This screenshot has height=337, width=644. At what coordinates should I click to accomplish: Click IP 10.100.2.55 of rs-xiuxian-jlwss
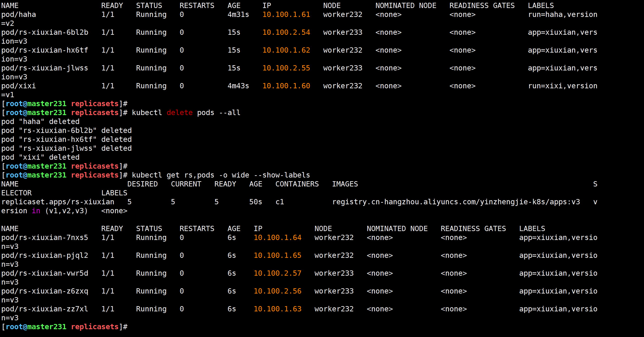(x=286, y=68)
